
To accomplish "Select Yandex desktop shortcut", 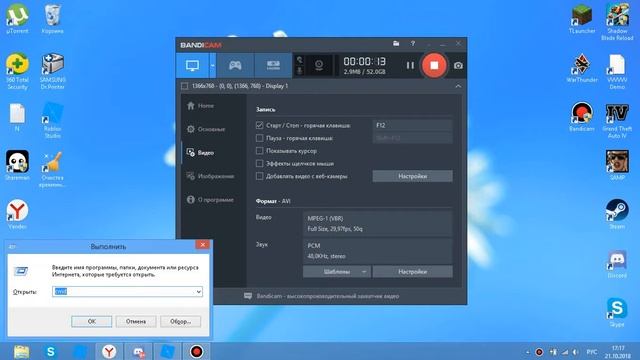I will click(17, 214).
